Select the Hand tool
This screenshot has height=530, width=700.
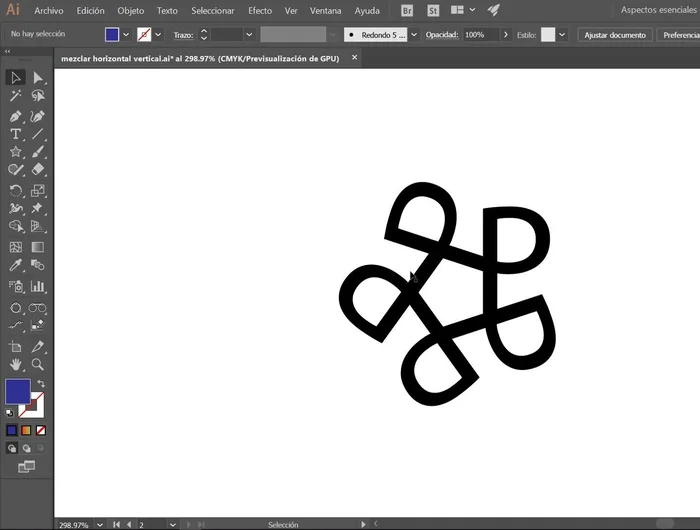click(16, 364)
